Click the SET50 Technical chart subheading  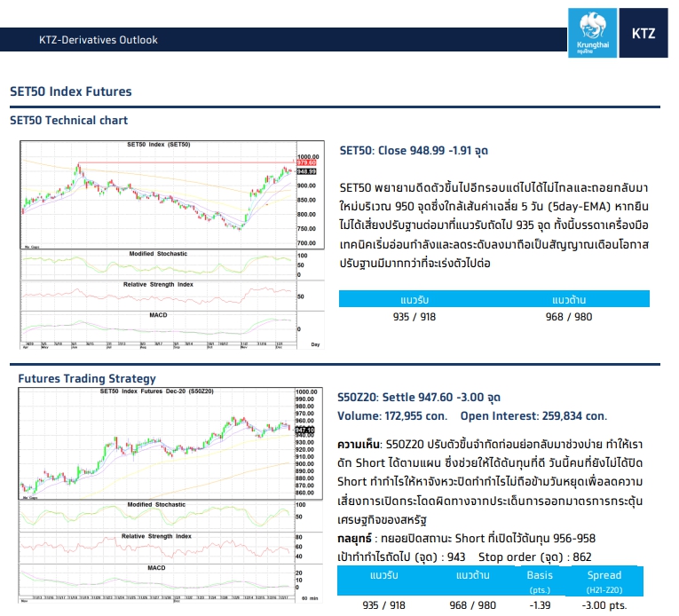(x=69, y=120)
